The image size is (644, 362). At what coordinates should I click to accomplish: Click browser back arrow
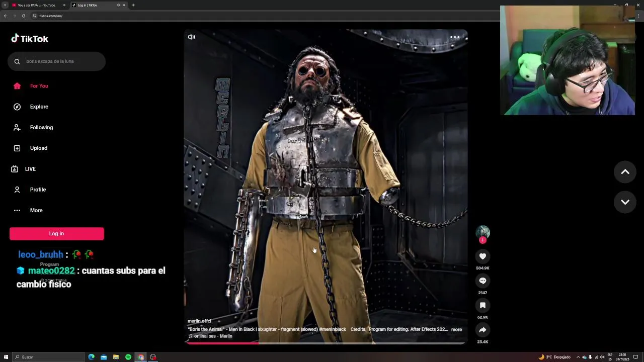click(x=6, y=16)
